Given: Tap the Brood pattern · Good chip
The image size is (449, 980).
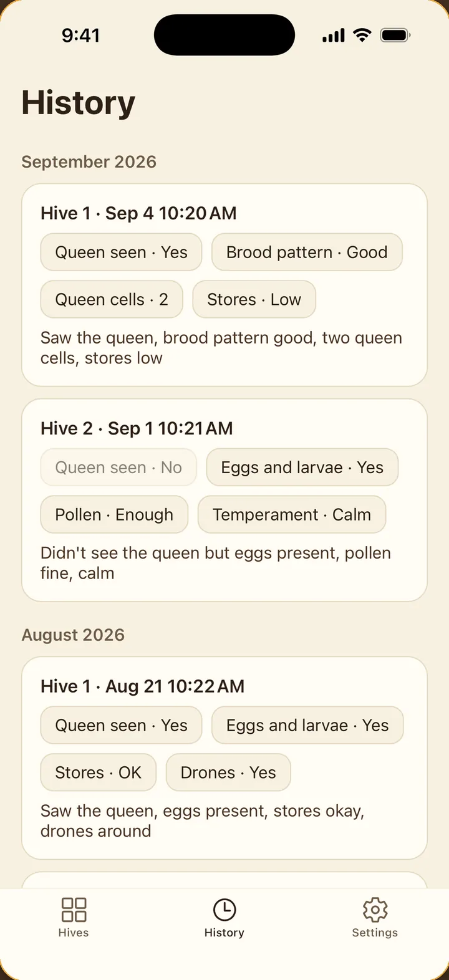Looking at the screenshot, I should click(307, 252).
